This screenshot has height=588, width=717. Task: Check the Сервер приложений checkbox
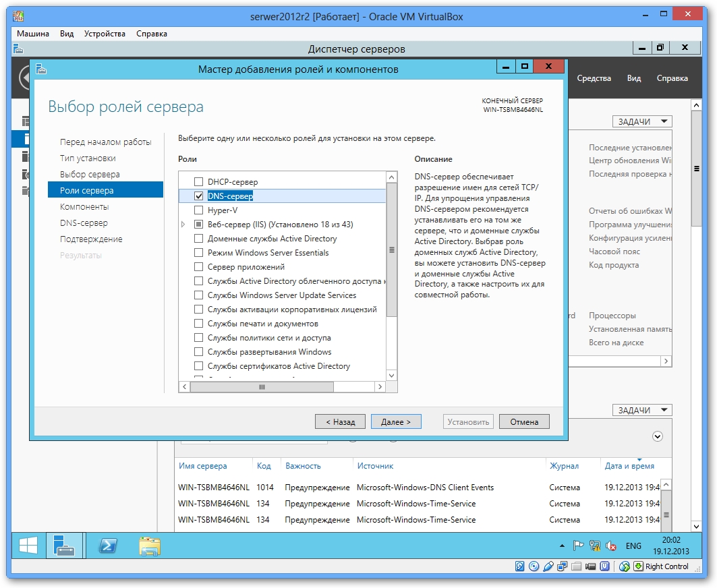click(198, 266)
